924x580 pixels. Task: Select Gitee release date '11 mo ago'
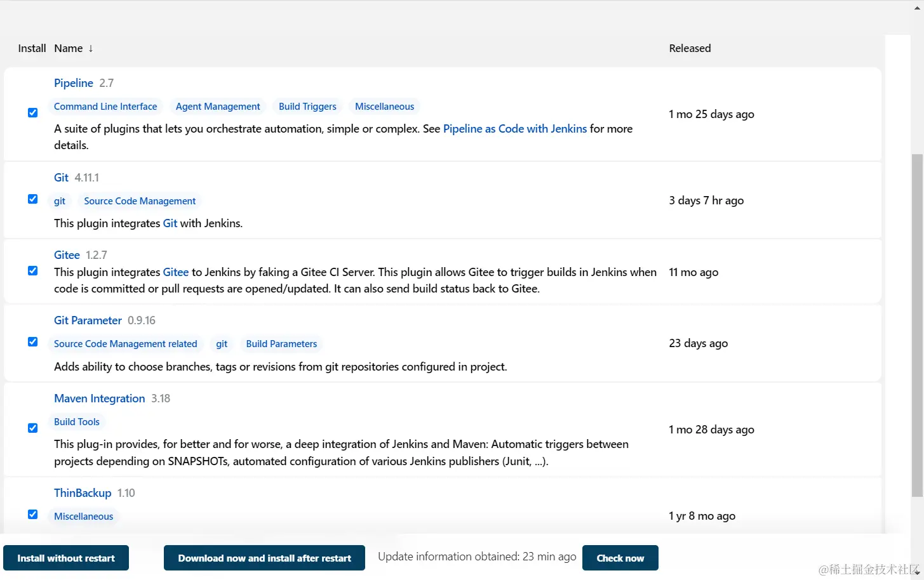tap(693, 272)
